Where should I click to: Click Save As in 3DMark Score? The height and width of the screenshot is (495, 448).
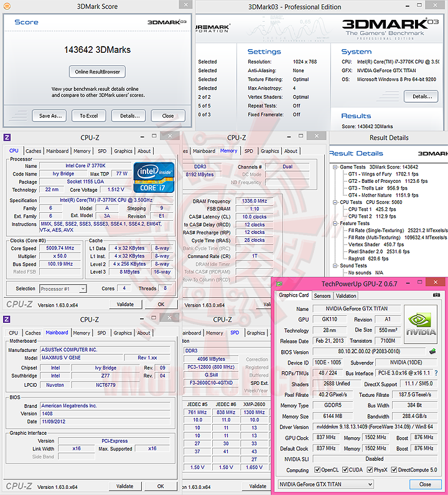point(49,116)
